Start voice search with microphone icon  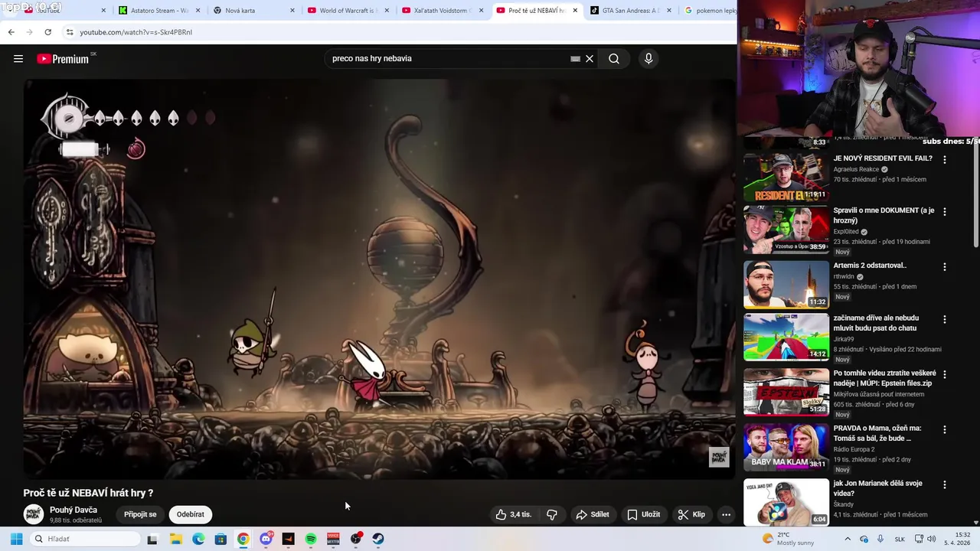point(648,59)
